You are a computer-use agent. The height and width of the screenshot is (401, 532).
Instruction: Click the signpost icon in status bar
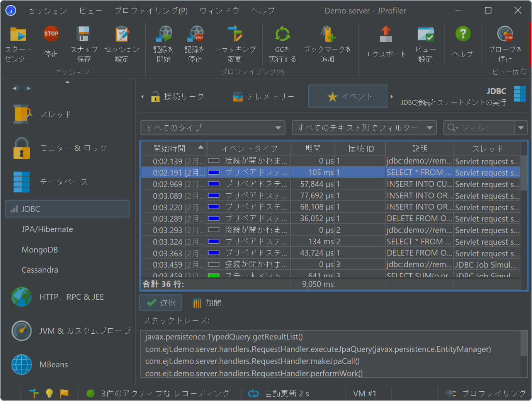(34, 393)
